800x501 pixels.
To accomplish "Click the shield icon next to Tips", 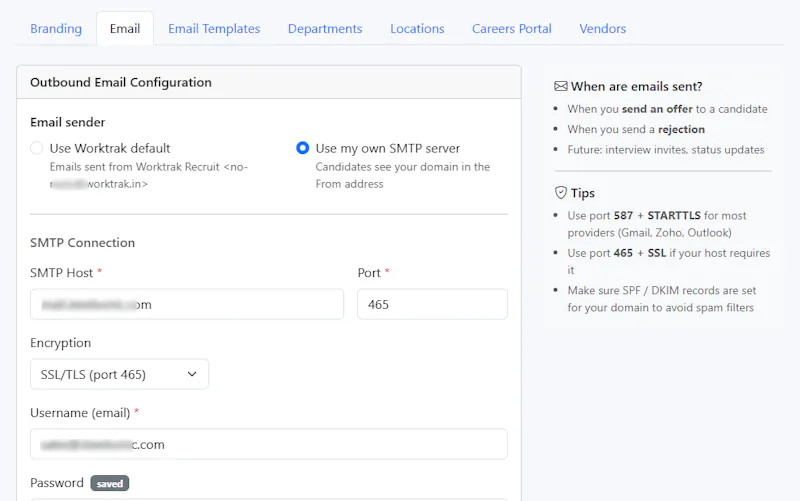I will pos(561,193).
